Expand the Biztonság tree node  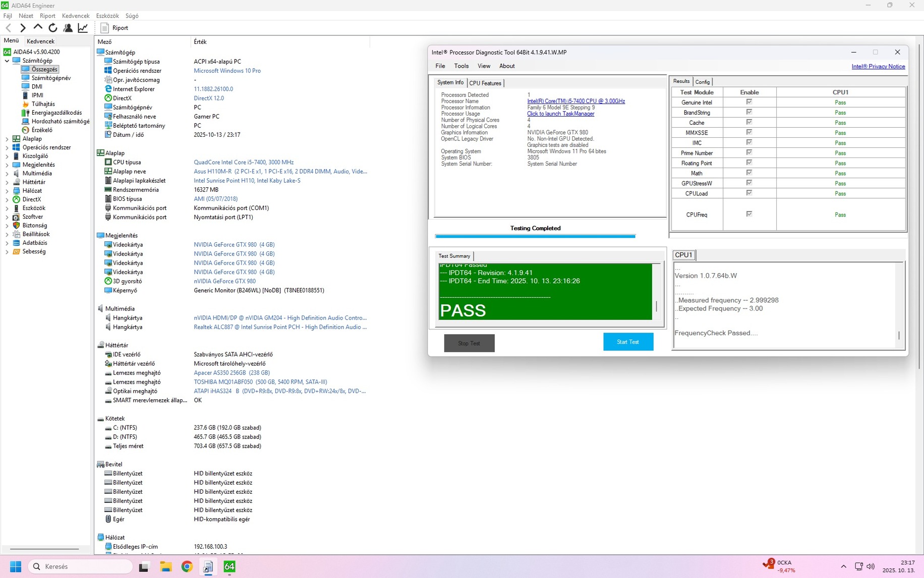point(7,226)
